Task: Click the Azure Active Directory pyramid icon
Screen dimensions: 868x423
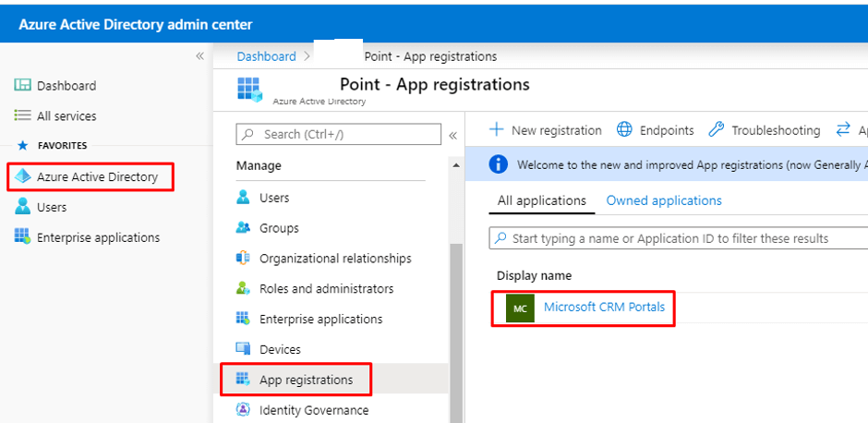Action: click(x=23, y=176)
